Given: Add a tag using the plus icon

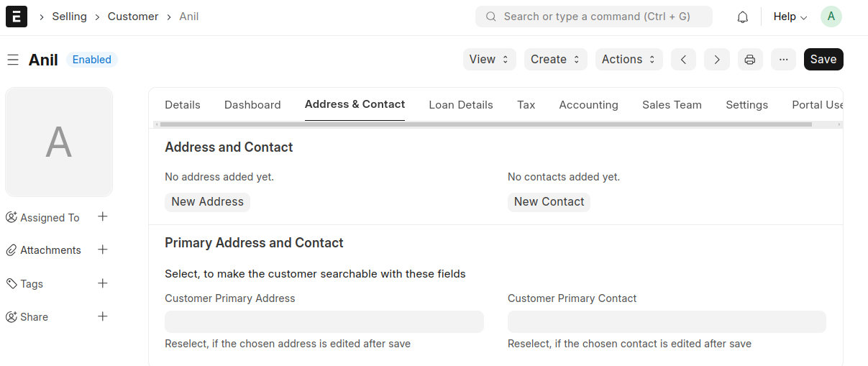Looking at the screenshot, I should tap(103, 283).
